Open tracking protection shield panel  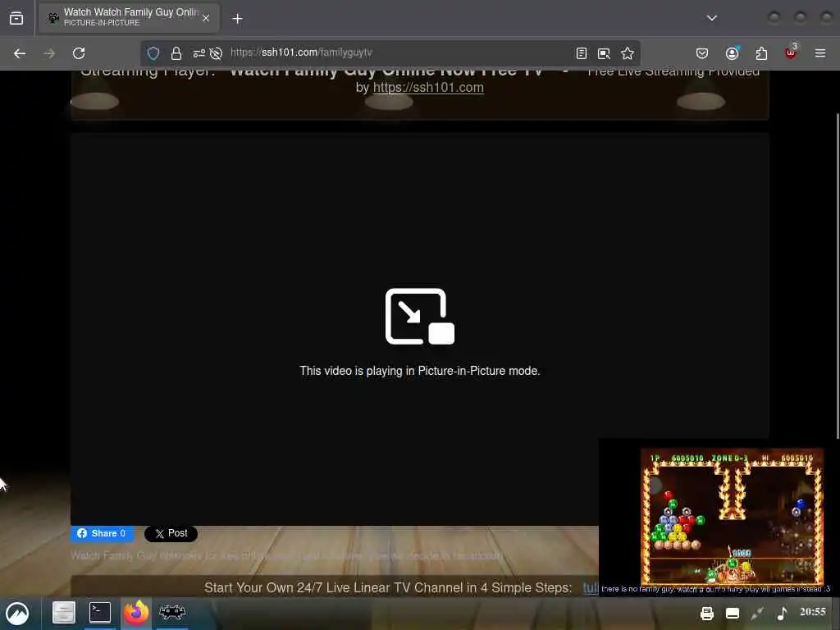[153, 53]
